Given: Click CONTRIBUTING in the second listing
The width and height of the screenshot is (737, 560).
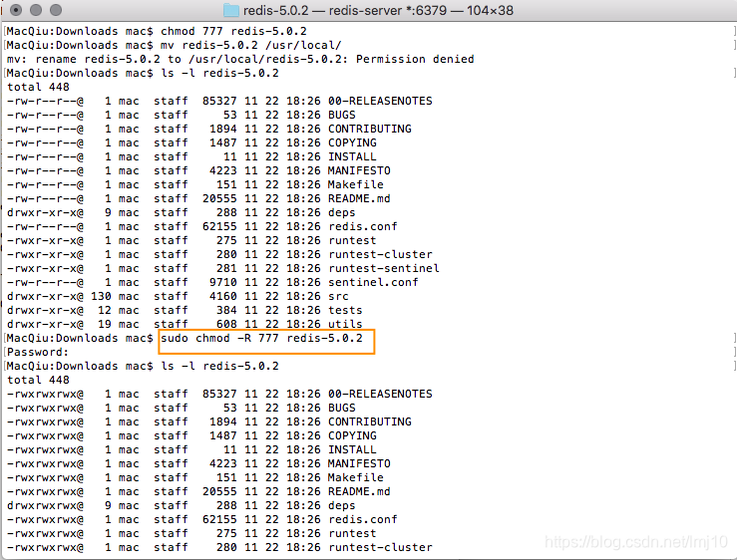Looking at the screenshot, I should pos(370,421).
